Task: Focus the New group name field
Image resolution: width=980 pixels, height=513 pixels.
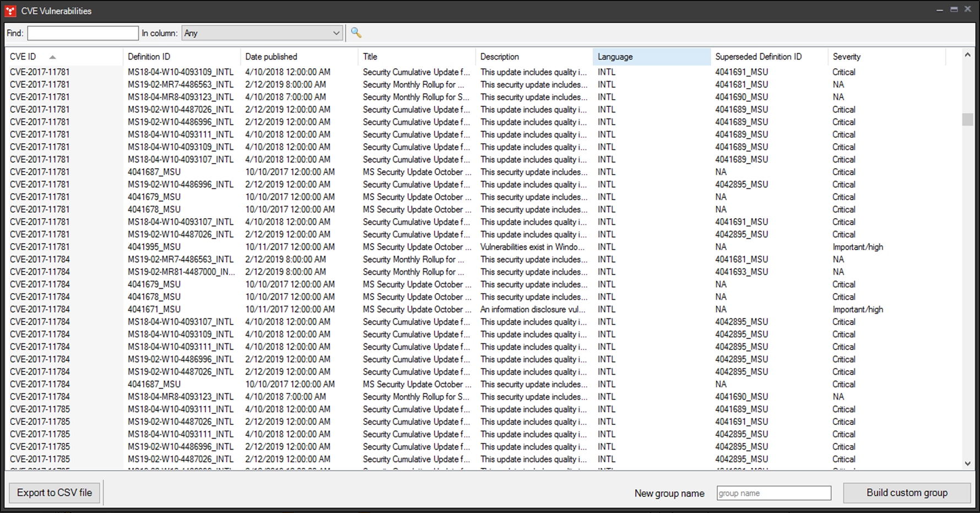Action: pos(773,493)
